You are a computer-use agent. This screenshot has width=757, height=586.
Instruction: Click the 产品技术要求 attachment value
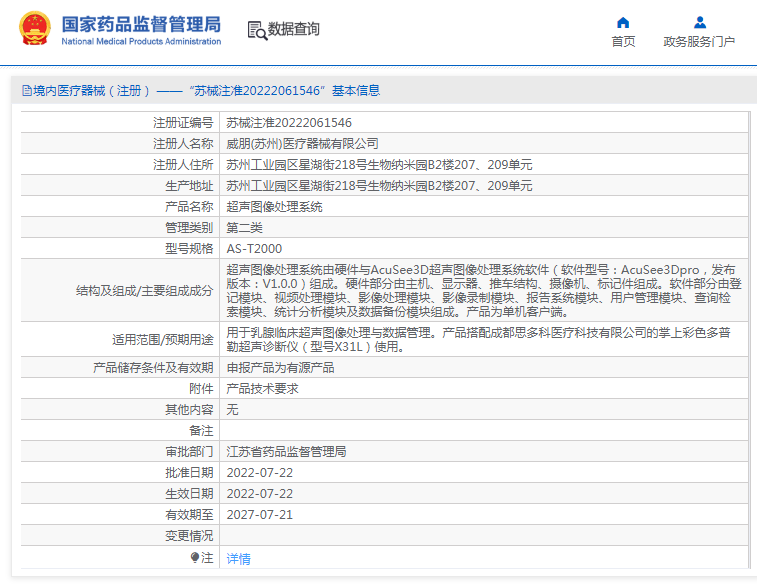click(262, 389)
